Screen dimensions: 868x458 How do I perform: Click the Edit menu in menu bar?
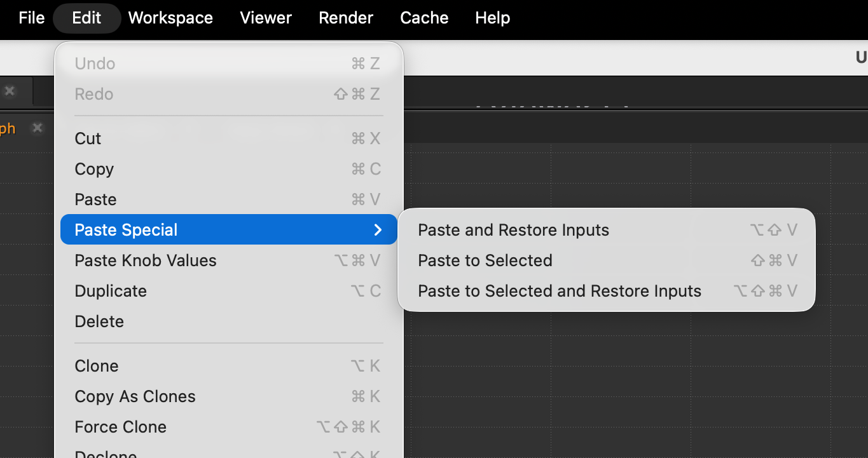pos(86,18)
